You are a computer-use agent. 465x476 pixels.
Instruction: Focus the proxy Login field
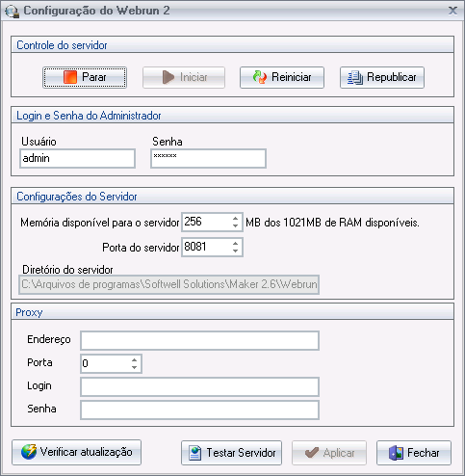(199, 386)
